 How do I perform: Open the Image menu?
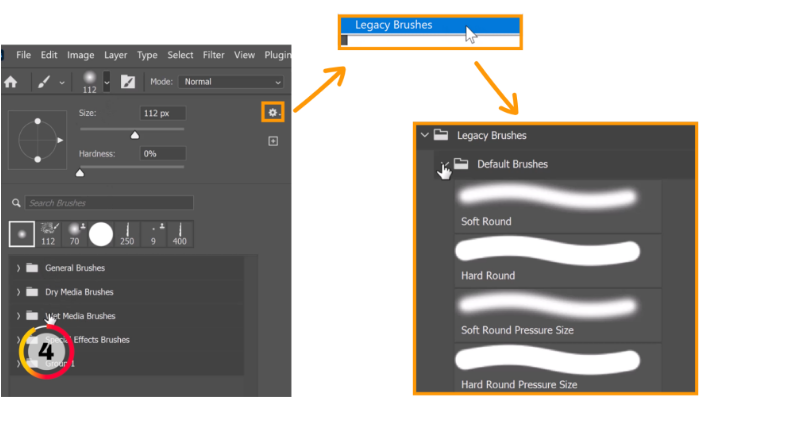(81, 55)
